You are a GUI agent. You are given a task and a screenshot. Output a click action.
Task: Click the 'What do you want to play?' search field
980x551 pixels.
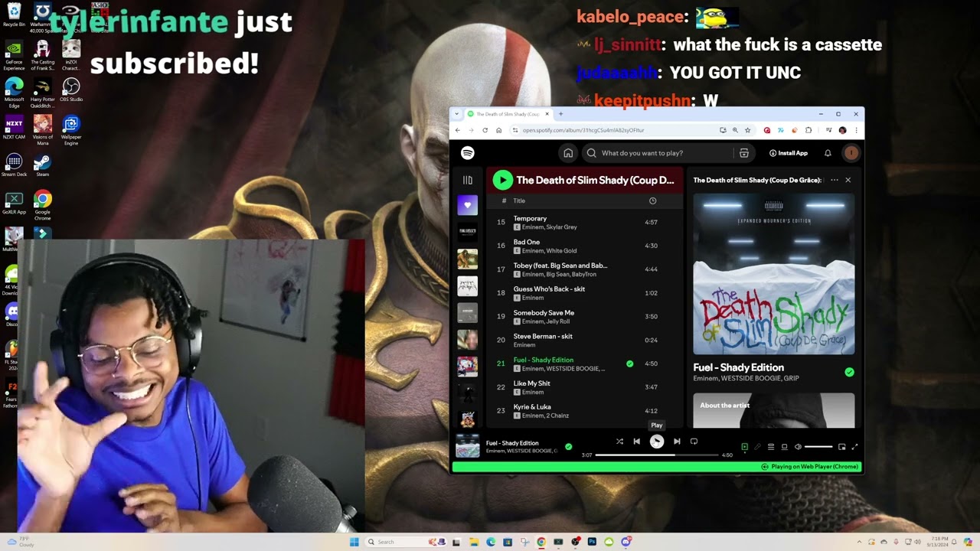click(658, 153)
